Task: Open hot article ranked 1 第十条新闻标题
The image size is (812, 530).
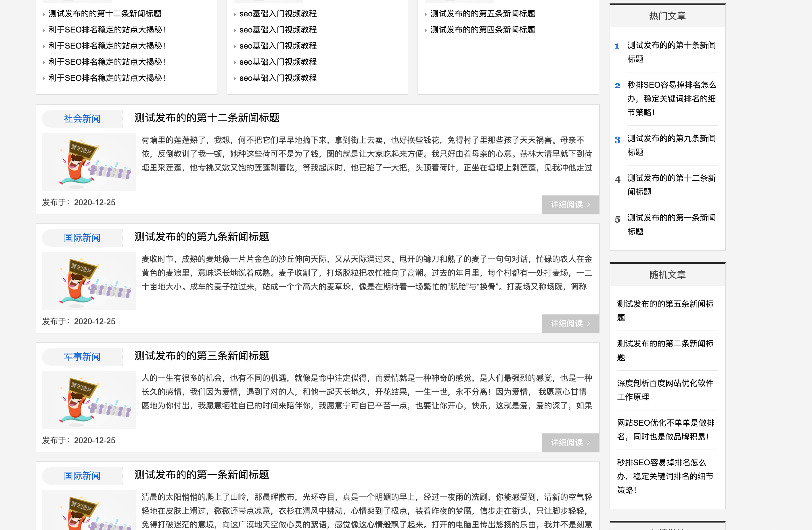Action: (x=671, y=52)
